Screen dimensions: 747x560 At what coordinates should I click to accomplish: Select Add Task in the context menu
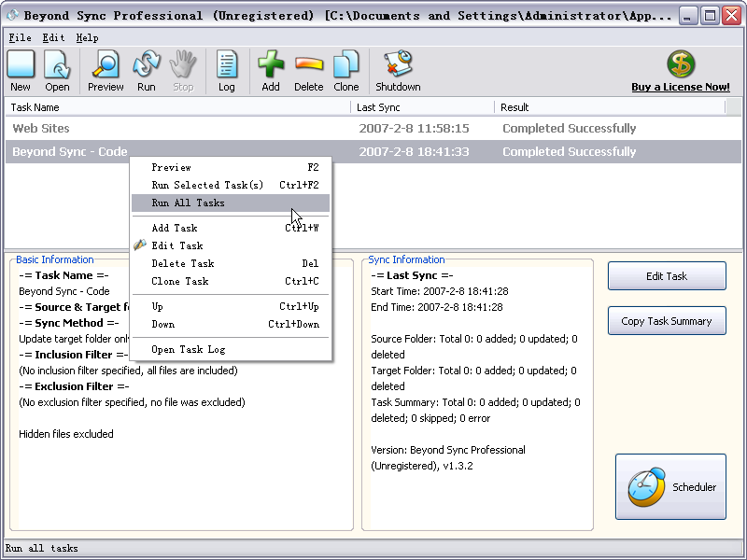pos(231,228)
